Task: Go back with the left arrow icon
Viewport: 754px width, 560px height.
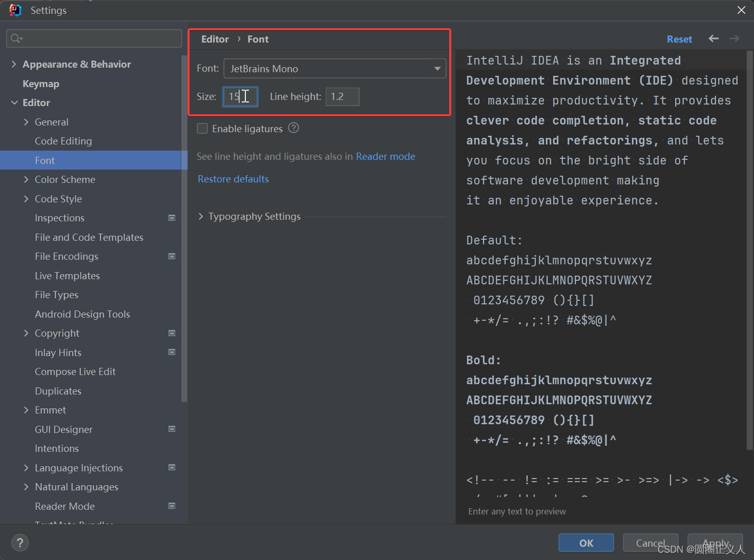Action: [714, 38]
